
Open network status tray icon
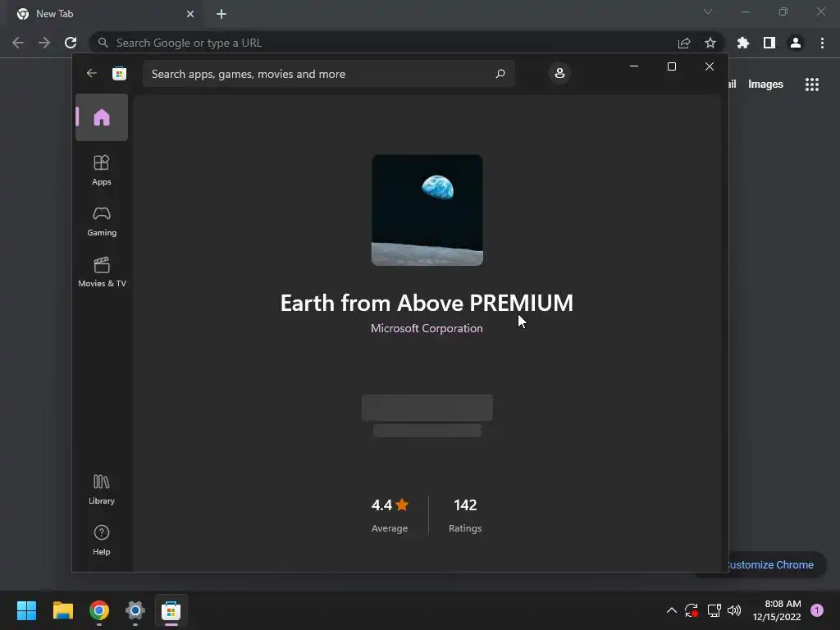point(714,610)
